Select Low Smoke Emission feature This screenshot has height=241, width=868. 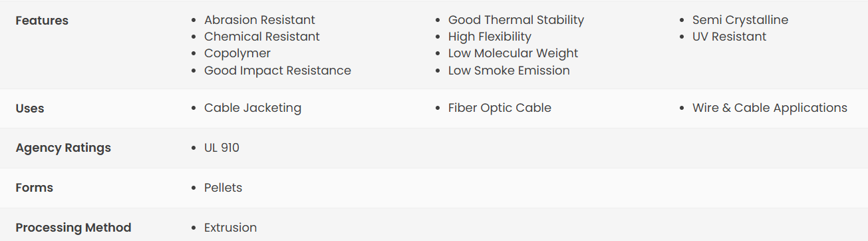pyautogui.click(x=509, y=71)
